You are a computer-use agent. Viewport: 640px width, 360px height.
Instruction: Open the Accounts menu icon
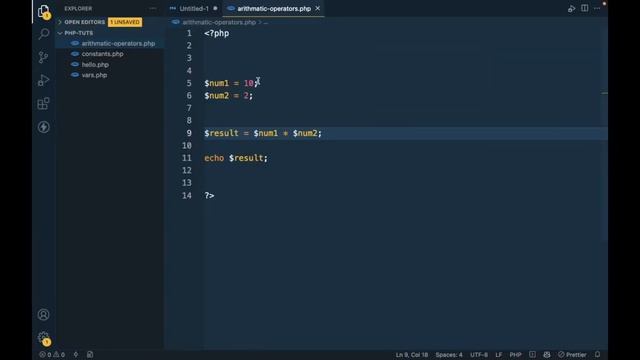tap(43, 315)
